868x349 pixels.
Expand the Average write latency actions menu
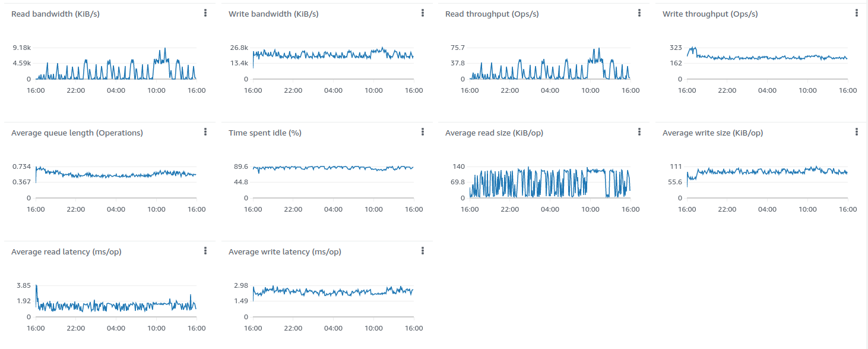tap(423, 251)
